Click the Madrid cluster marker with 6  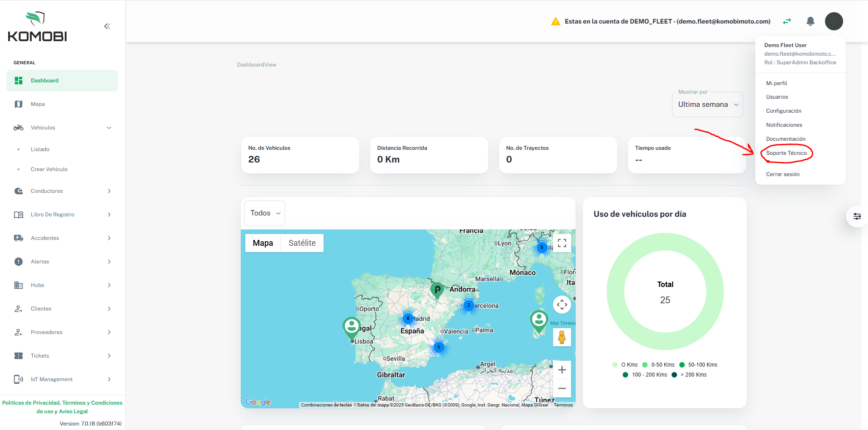[x=408, y=318]
